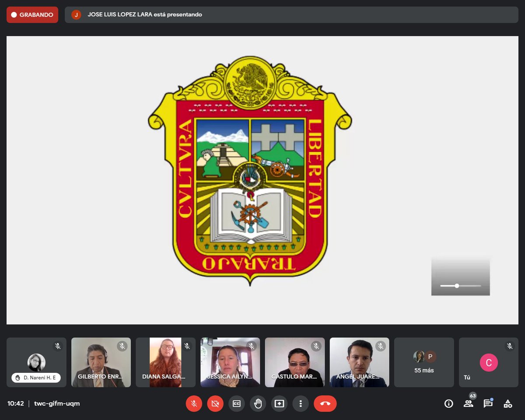Image resolution: width=525 pixels, height=420 pixels.
Task: Click your own Tú tile with C avatar
Action: click(x=489, y=362)
